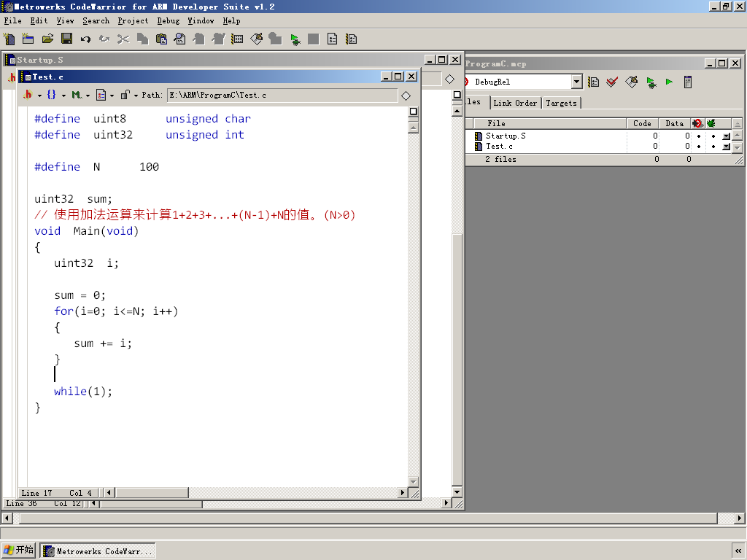
Task: Open the DebugRel target dropdown
Action: point(576,82)
